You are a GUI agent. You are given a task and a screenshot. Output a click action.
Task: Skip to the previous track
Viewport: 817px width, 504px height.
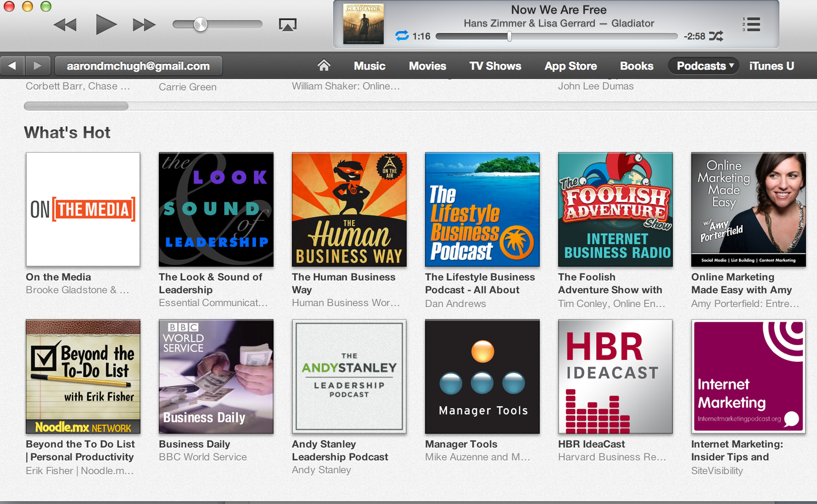65,25
